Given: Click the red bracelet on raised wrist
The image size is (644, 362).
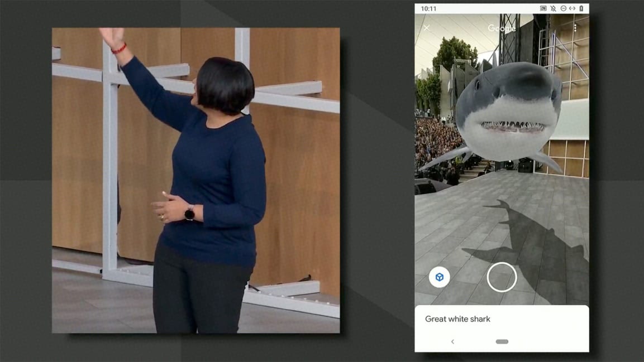Looking at the screenshot, I should 119,49.
